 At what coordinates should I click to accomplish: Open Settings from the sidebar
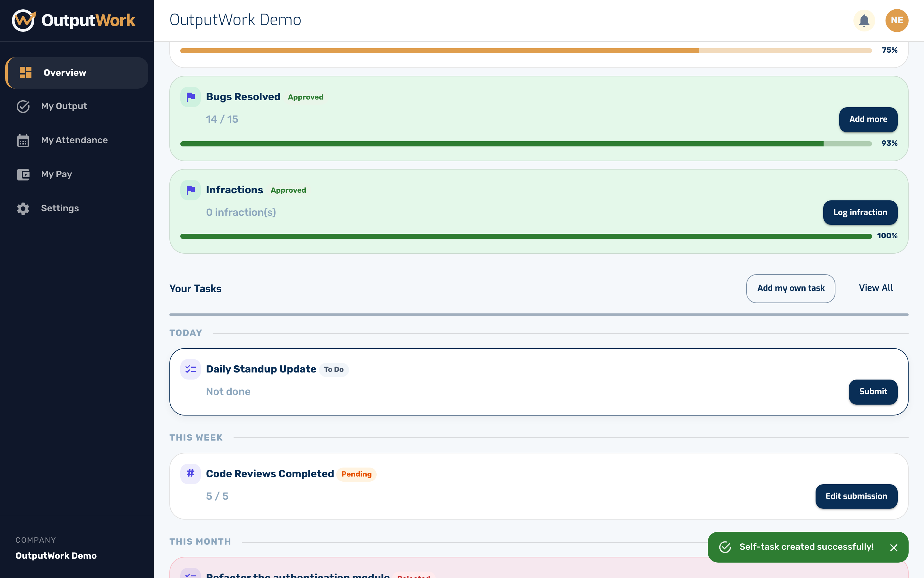[77, 208]
